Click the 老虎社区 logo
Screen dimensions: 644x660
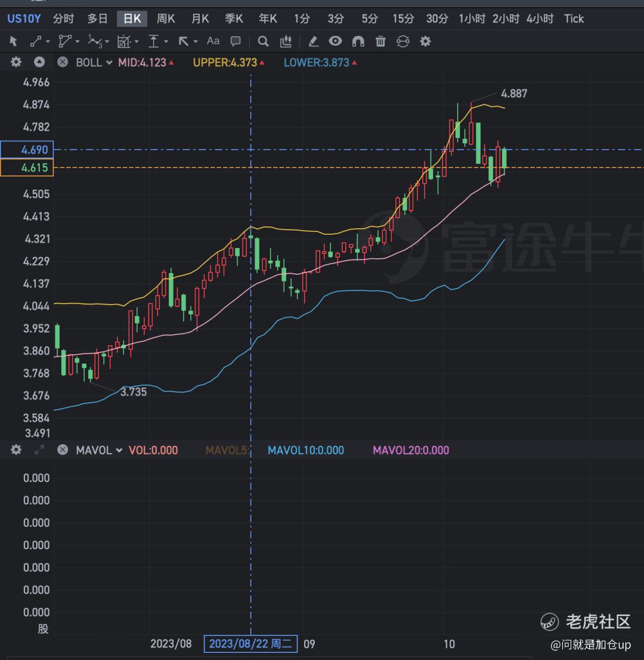coord(586,621)
